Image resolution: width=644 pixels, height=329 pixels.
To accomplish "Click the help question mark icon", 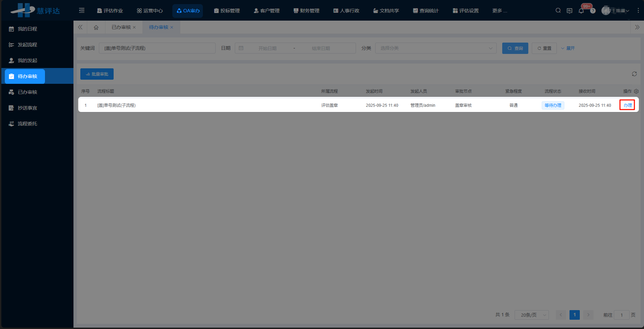I will pos(593,11).
